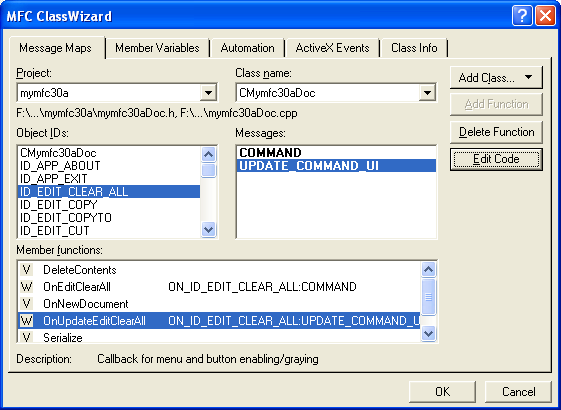Click the Edit Code button
Viewport: 561px width, 410px height.
coord(496,159)
